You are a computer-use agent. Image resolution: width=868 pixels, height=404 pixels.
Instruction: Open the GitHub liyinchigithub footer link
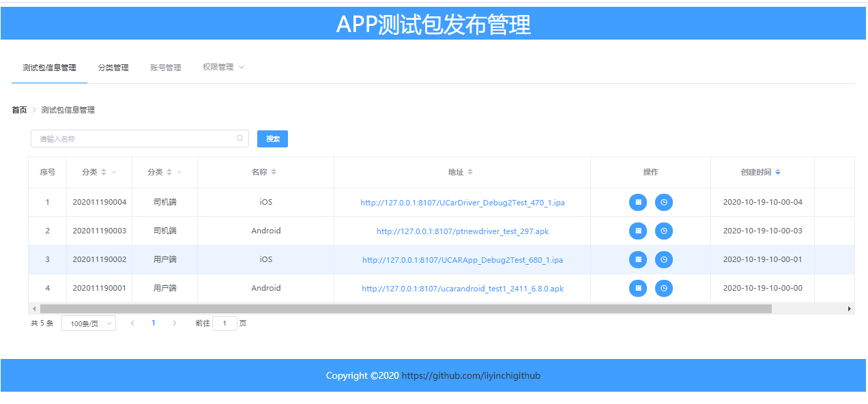click(x=471, y=375)
